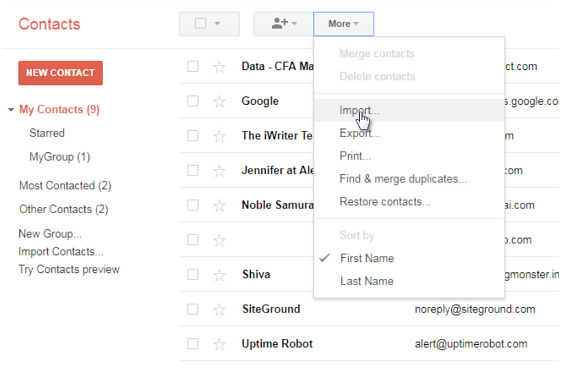
Task: Star the Noble Samurai contact
Action: [x=219, y=205]
